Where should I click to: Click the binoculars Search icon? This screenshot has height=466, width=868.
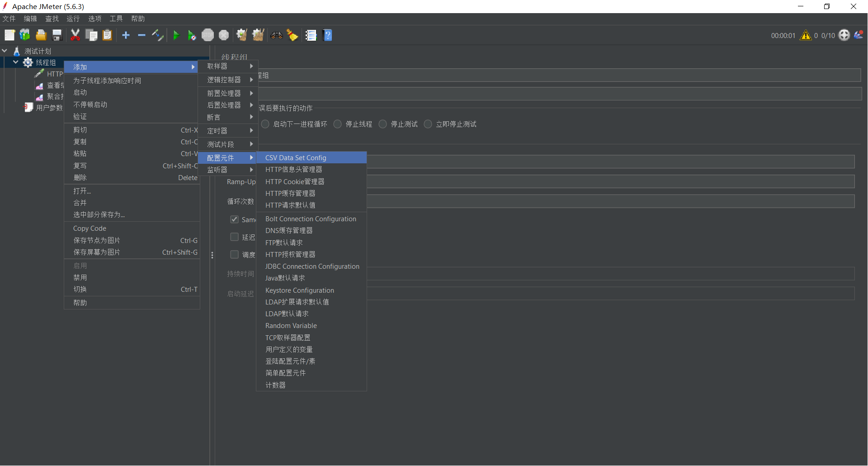[x=277, y=35]
